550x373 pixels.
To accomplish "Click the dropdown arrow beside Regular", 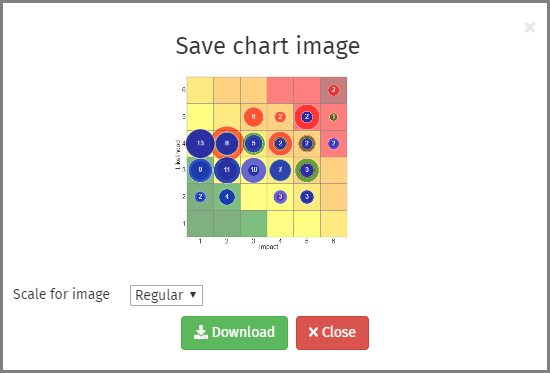I will [x=193, y=295].
